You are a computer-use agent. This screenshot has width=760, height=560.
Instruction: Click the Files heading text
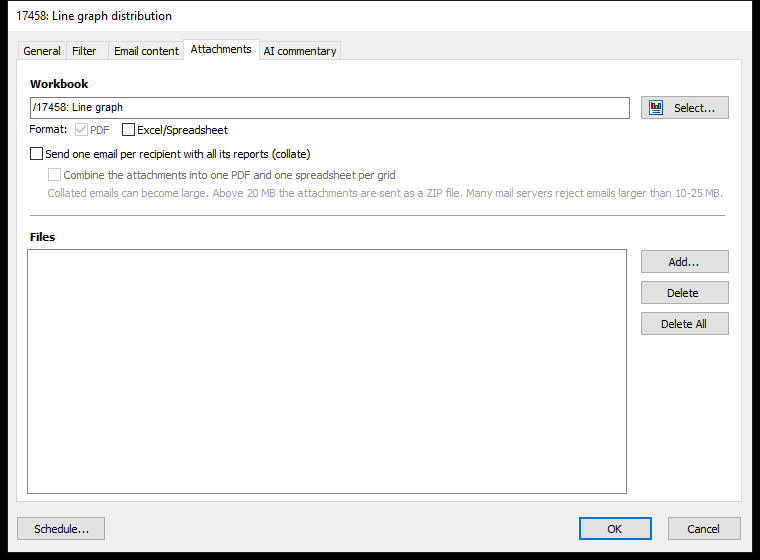43,237
